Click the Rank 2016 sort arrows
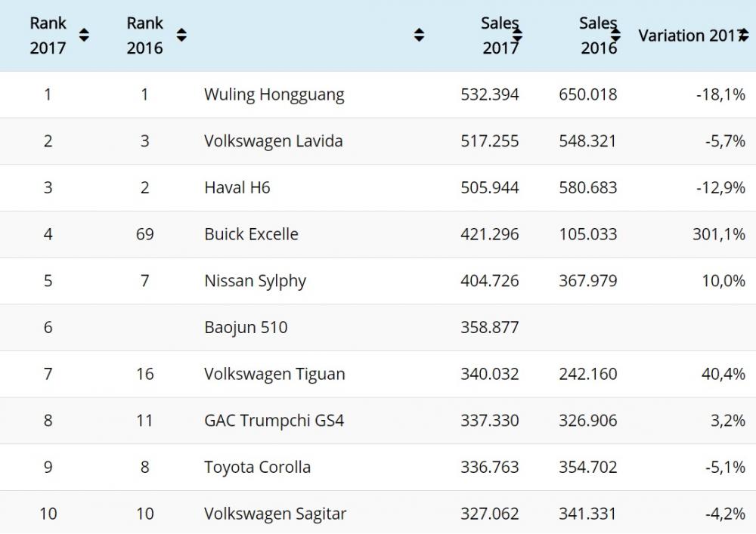756x534 pixels. click(181, 35)
